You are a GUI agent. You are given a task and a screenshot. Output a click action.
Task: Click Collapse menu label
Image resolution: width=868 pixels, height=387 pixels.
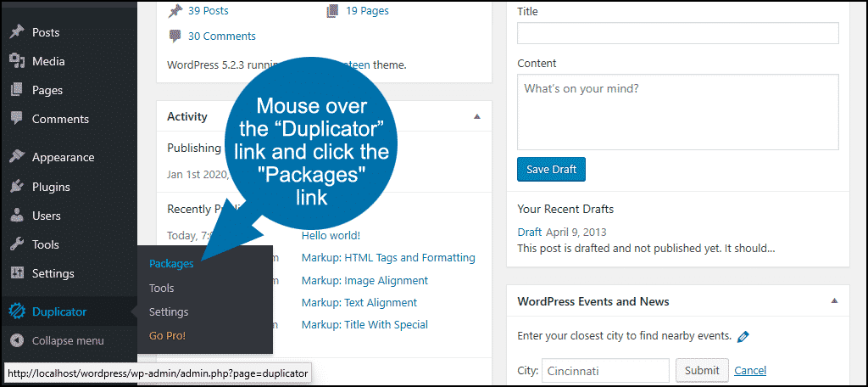point(68,340)
